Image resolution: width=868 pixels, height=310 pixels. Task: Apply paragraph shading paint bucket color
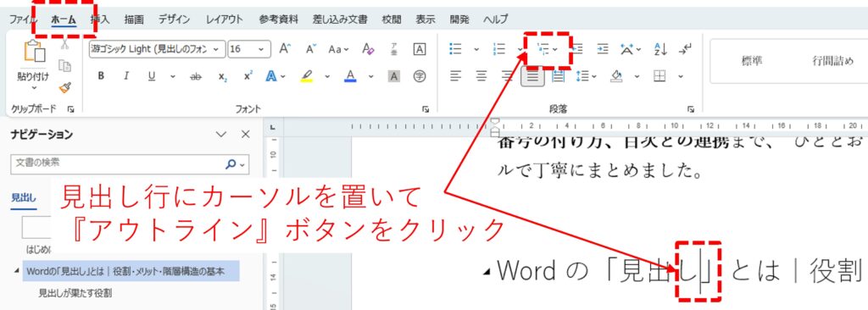coord(616,76)
